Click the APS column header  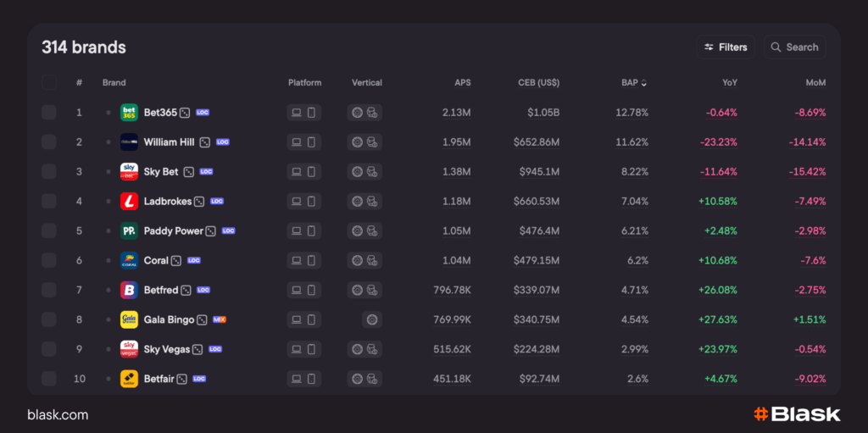(x=462, y=83)
